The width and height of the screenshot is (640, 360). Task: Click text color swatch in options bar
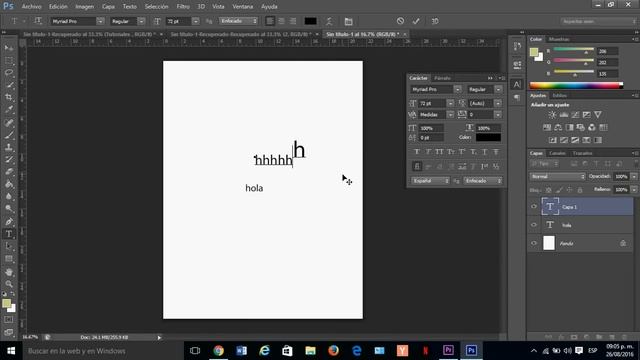[x=310, y=21]
